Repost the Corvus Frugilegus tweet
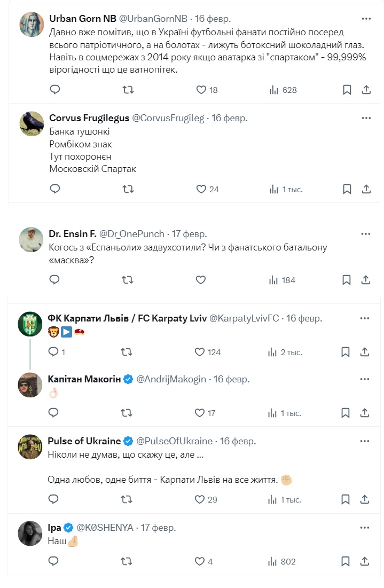This screenshot has height=588, width=384. pyautogui.click(x=128, y=189)
